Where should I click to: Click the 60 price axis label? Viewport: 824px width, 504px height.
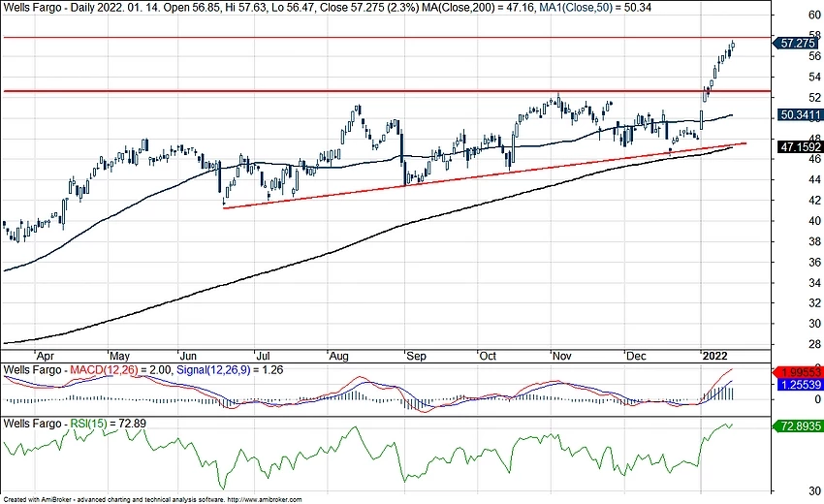[814, 16]
